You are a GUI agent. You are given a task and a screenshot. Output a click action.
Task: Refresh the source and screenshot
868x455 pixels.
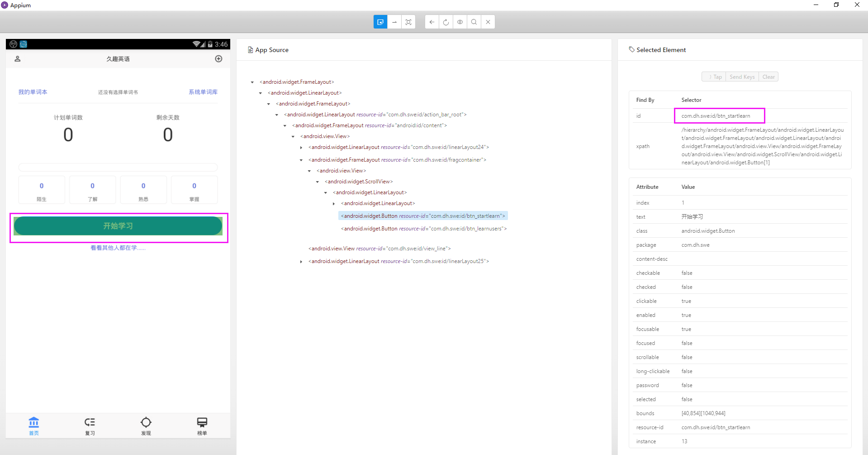click(446, 22)
